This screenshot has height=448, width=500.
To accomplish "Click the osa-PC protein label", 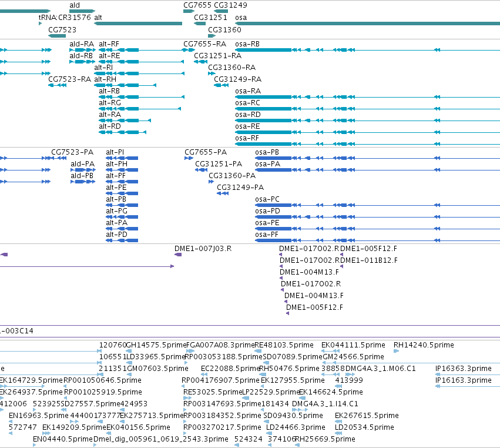I will coord(267,200).
